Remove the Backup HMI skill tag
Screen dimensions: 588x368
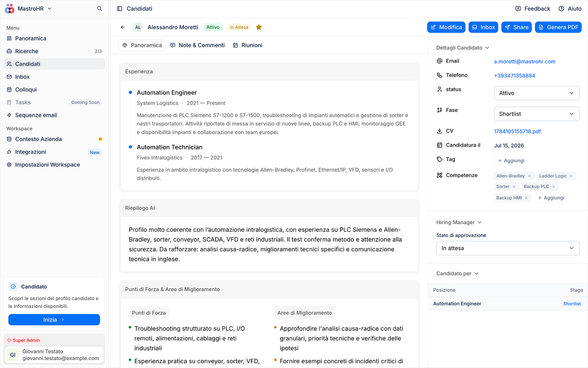[x=526, y=198]
